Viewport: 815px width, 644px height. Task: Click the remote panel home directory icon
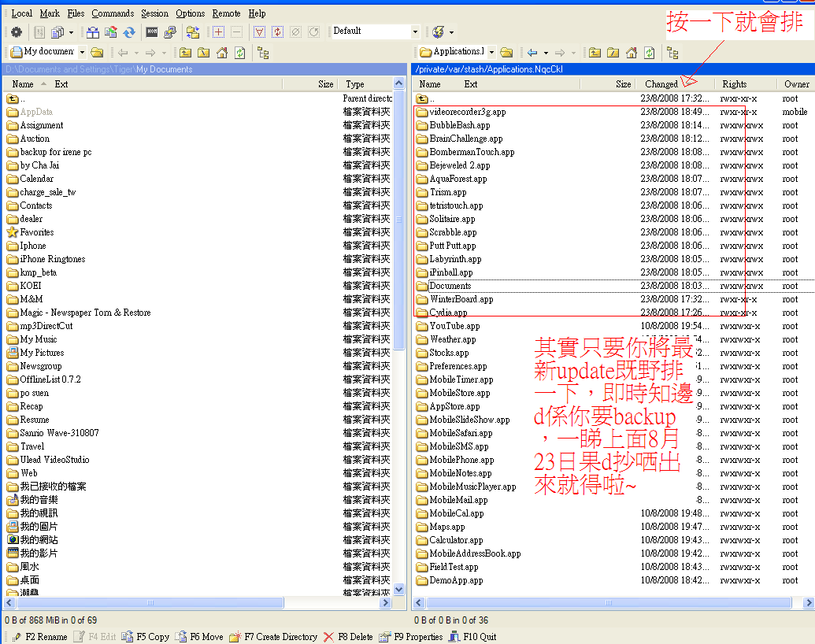[x=632, y=53]
